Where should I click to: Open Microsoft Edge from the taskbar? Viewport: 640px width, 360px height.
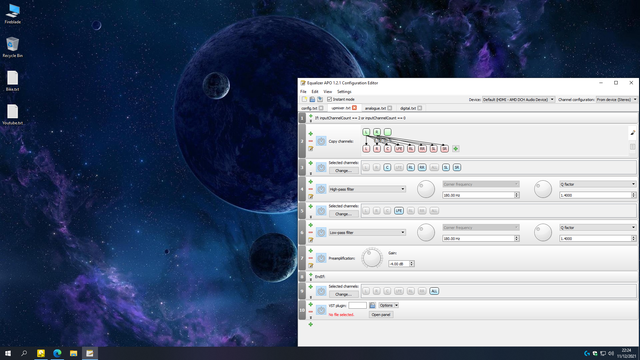(57, 353)
